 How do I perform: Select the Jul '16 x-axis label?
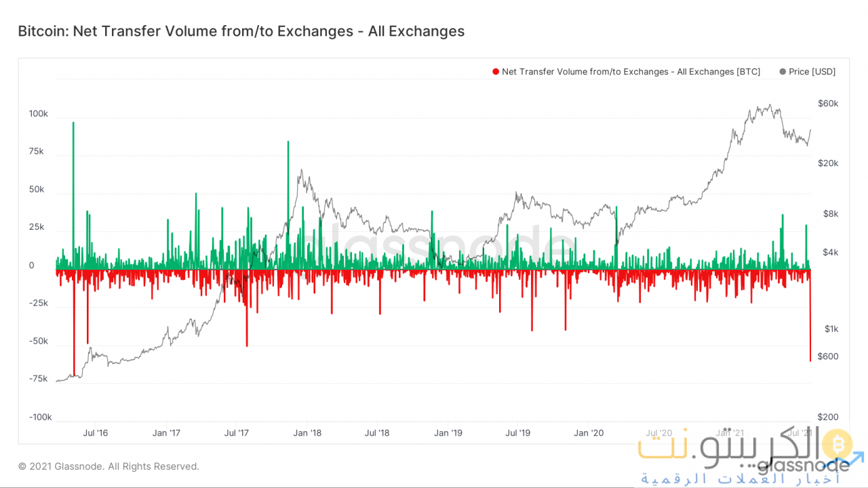tap(95, 432)
